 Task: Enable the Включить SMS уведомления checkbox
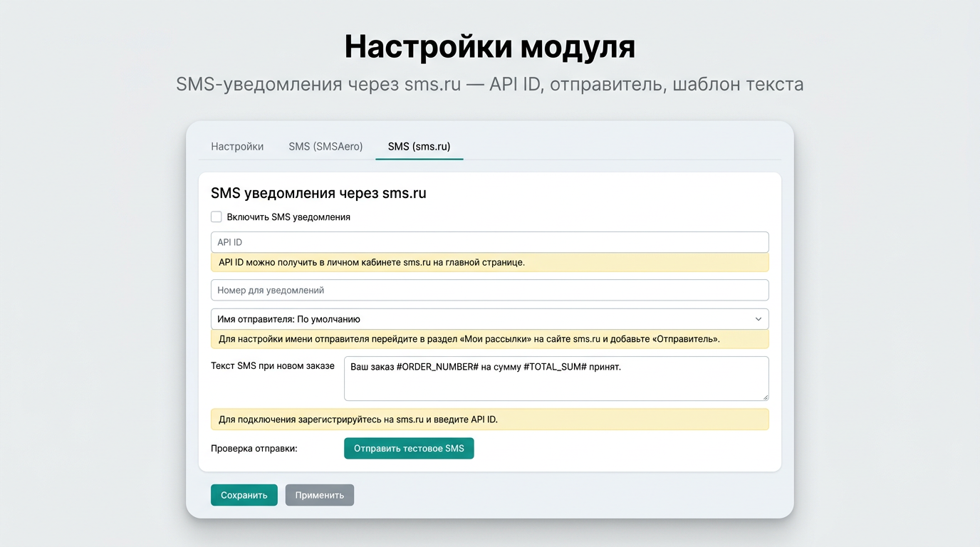(x=217, y=217)
